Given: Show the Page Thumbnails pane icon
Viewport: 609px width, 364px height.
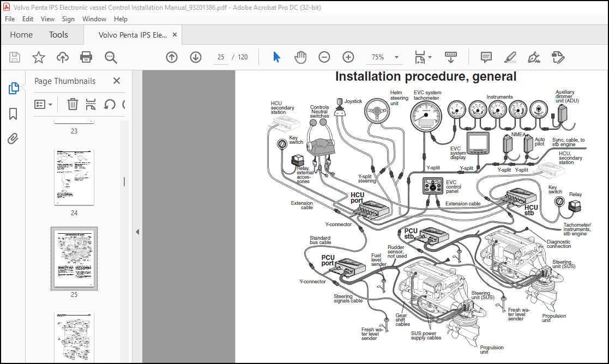Looking at the screenshot, I should [14, 88].
